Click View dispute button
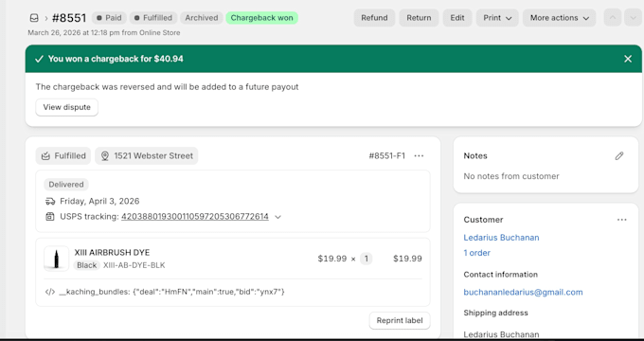This screenshot has height=341, width=644. click(66, 107)
